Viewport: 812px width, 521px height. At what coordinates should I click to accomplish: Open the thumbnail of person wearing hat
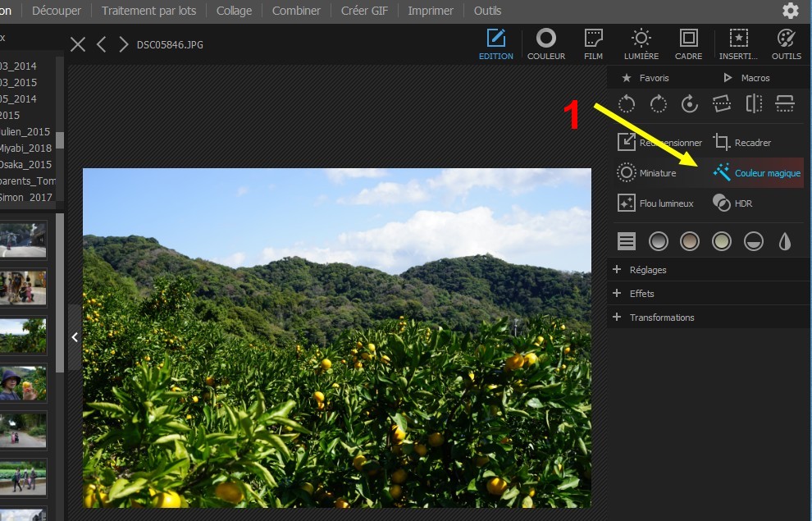point(23,382)
